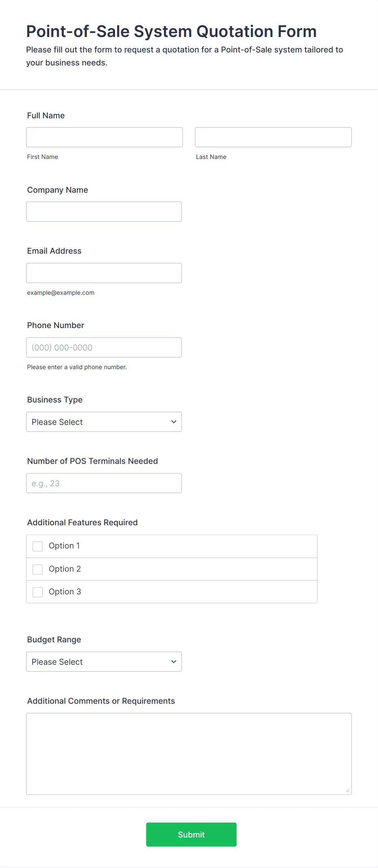Click the textarea resize handle
The height and width of the screenshot is (868, 378).
348,791
